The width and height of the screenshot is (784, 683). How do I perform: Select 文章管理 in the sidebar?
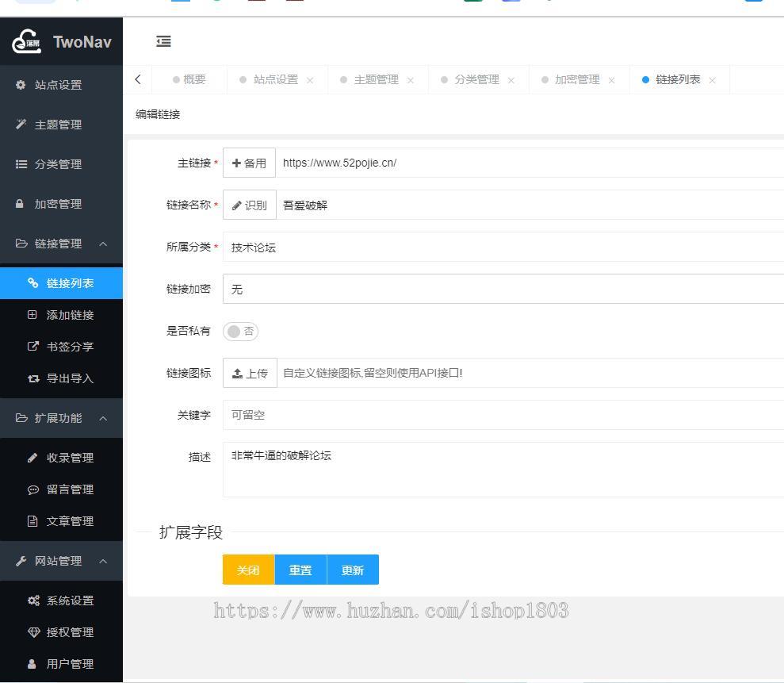tap(61, 521)
